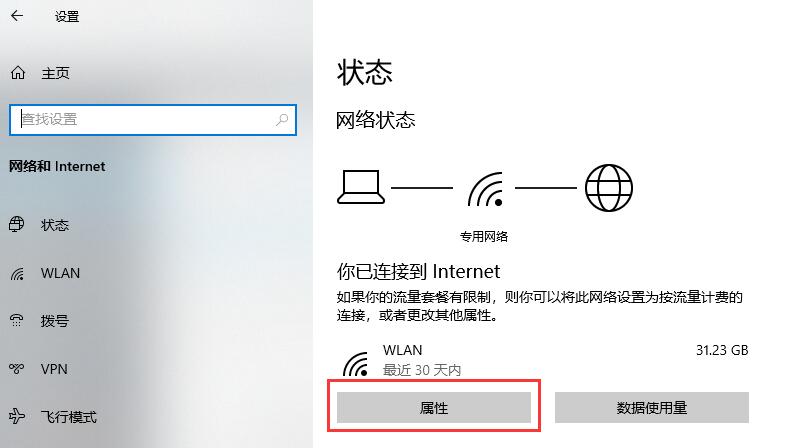Click the magnifier icon in search box
The image size is (809, 448).
point(282,120)
